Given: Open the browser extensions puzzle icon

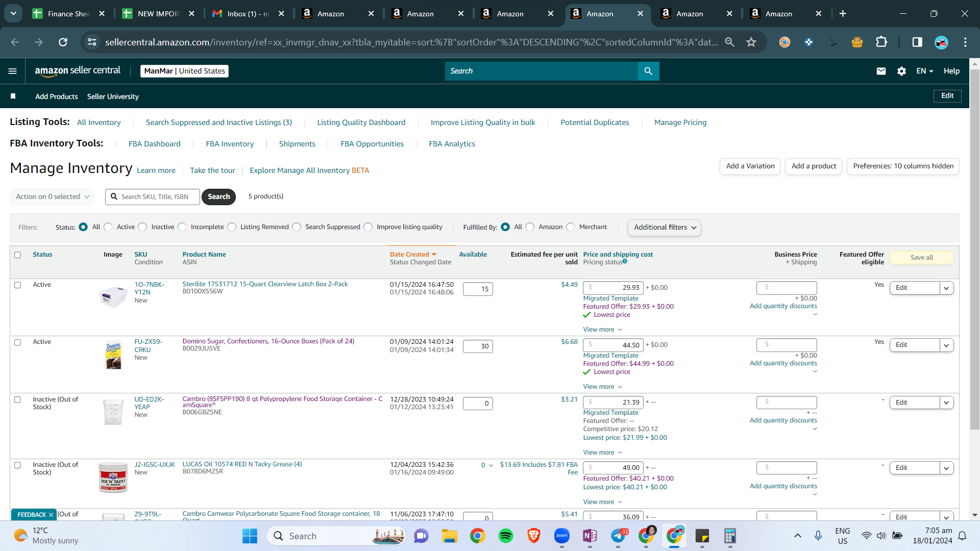Looking at the screenshot, I should click(x=881, y=42).
